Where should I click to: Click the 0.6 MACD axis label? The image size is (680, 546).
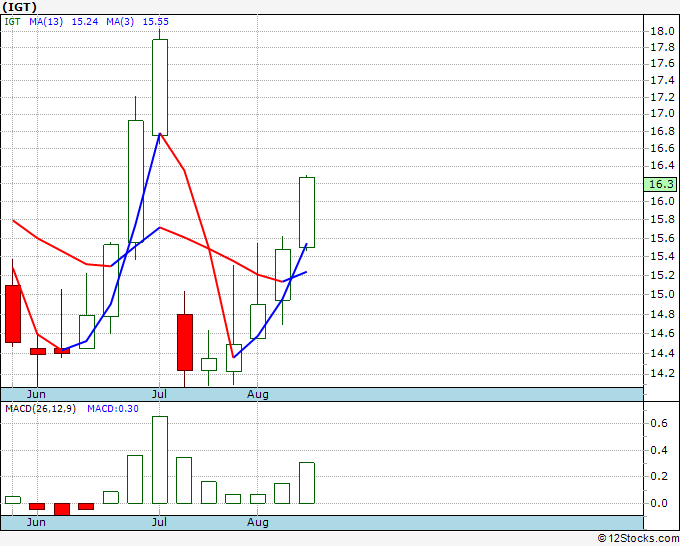659,423
